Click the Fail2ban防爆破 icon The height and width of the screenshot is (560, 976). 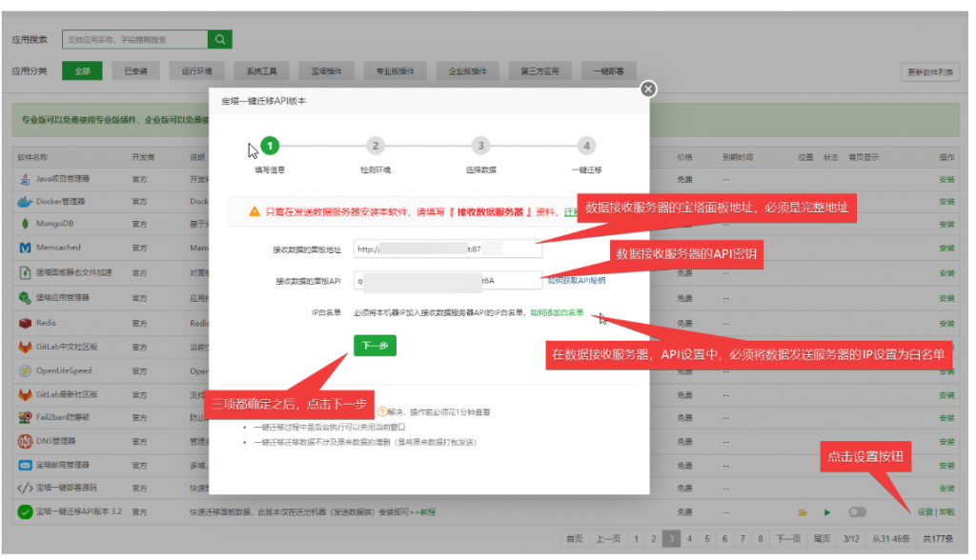25,417
